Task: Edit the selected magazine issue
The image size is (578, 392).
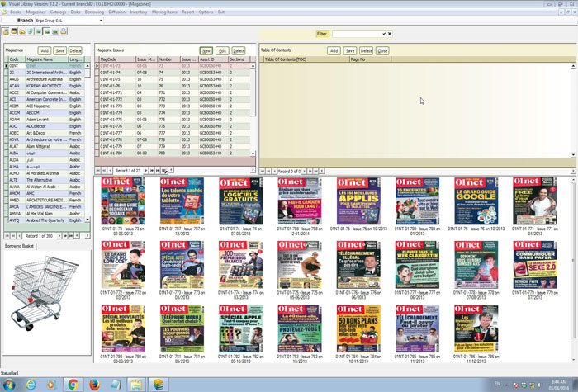Action: [222, 51]
